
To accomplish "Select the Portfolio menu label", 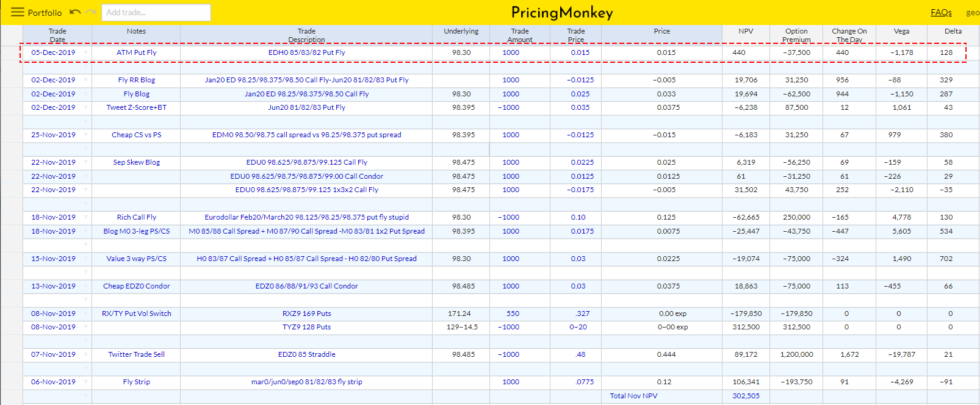I will pyautogui.click(x=45, y=12).
